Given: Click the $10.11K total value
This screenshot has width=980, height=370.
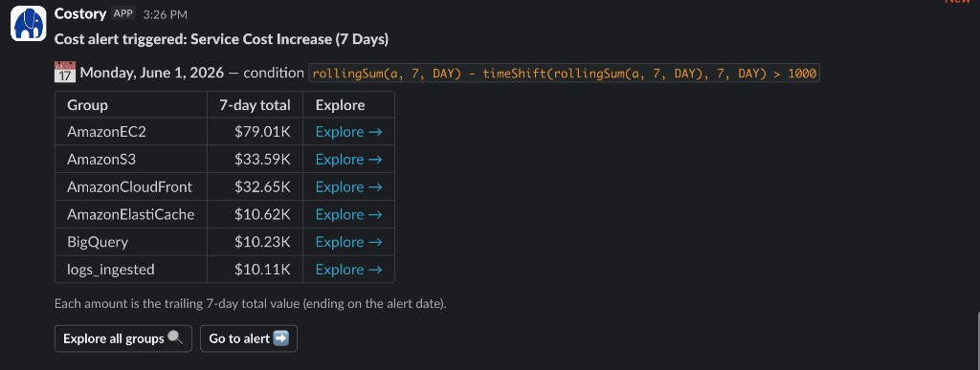Looking at the screenshot, I should 262,269.
